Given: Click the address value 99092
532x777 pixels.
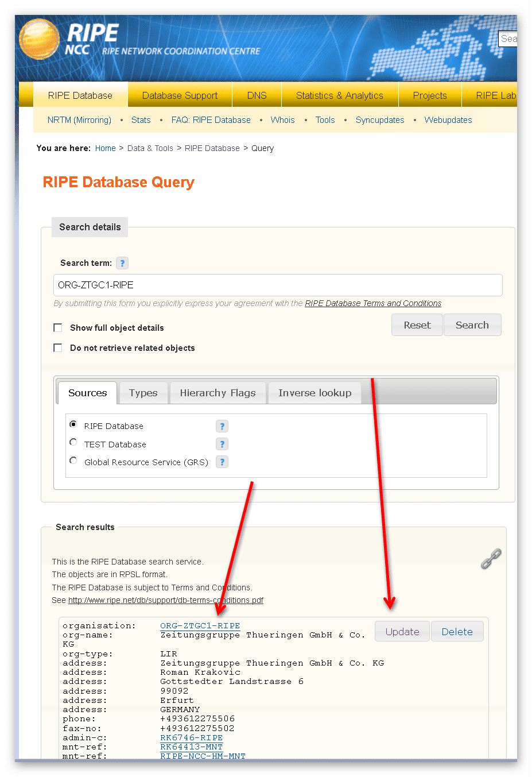Looking at the screenshot, I should click(174, 691).
